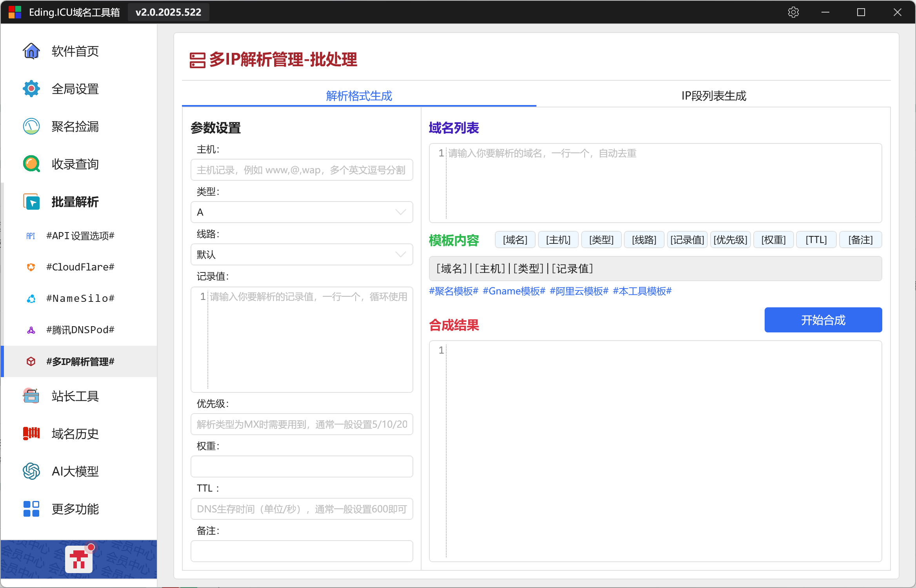Viewport: 916px width, 588px height.
Task: Apply the #本工具模板# preset link
Action: pyautogui.click(x=642, y=291)
